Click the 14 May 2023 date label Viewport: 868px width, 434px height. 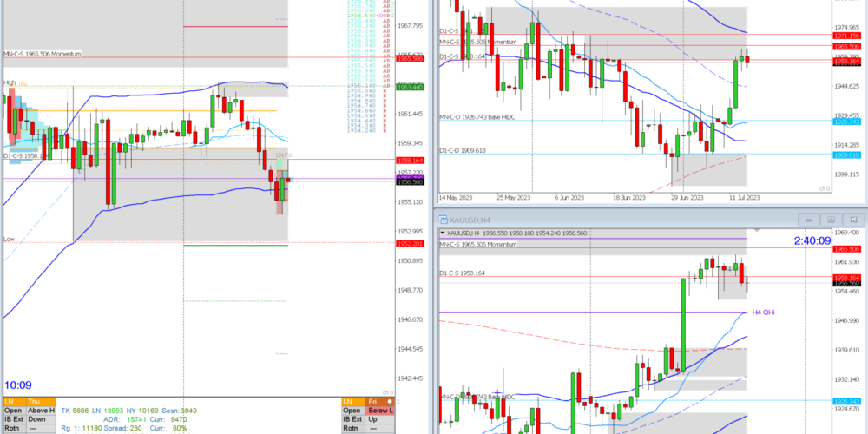click(456, 197)
